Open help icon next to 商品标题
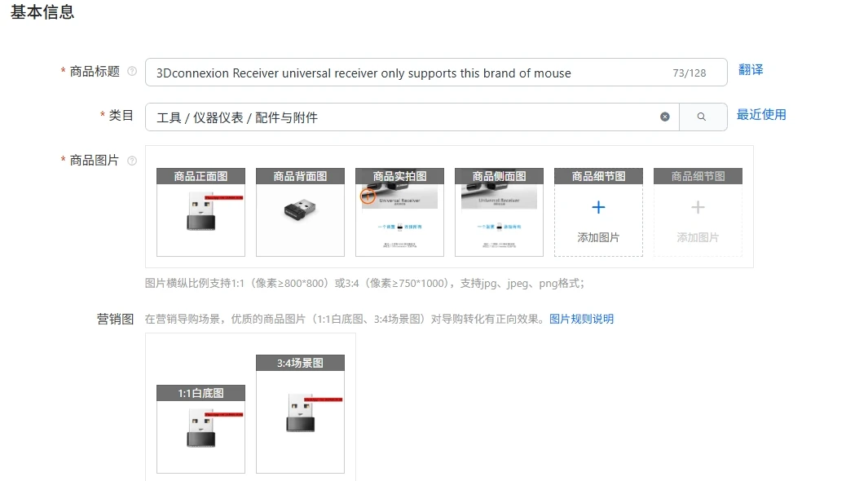868x481 pixels. [x=132, y=71]
